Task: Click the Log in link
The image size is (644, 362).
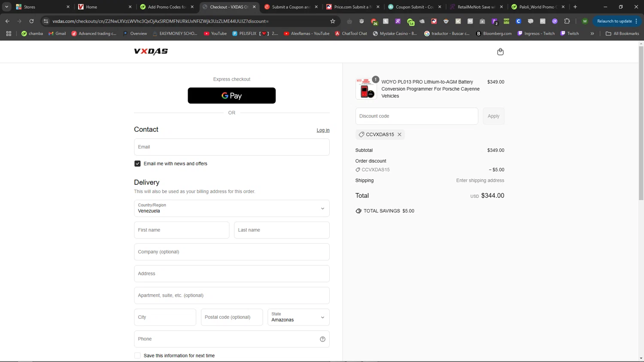Action: 323,130
